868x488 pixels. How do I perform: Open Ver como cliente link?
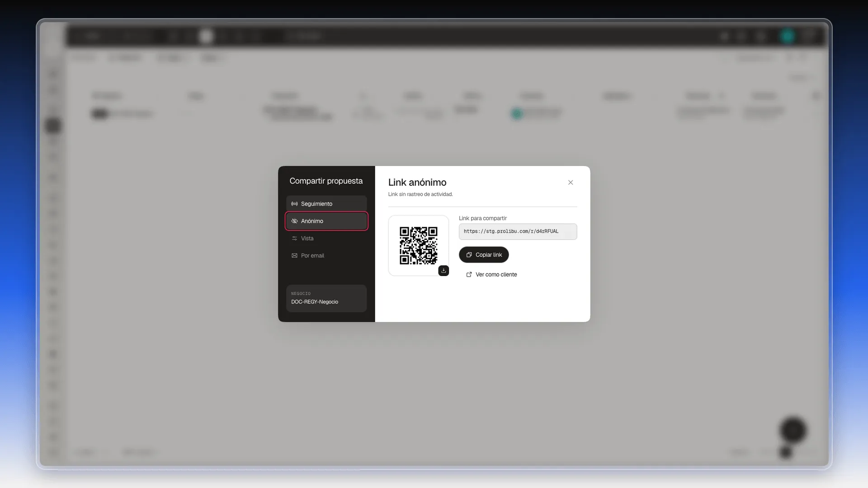[x=491, y=274]
